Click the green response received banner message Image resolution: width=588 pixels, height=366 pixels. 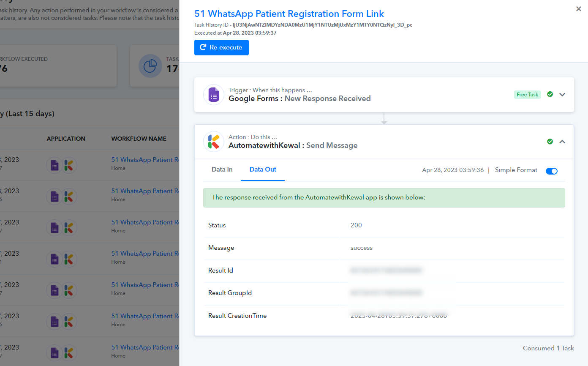(384, 197)
